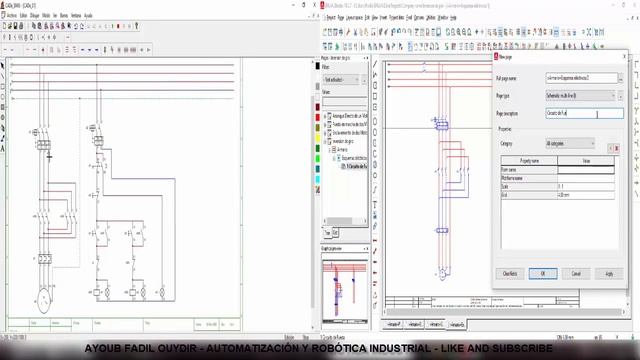Switch to the List tab in page navigator
This screenshot has width=640, height=360.
[x=335, y=233]
